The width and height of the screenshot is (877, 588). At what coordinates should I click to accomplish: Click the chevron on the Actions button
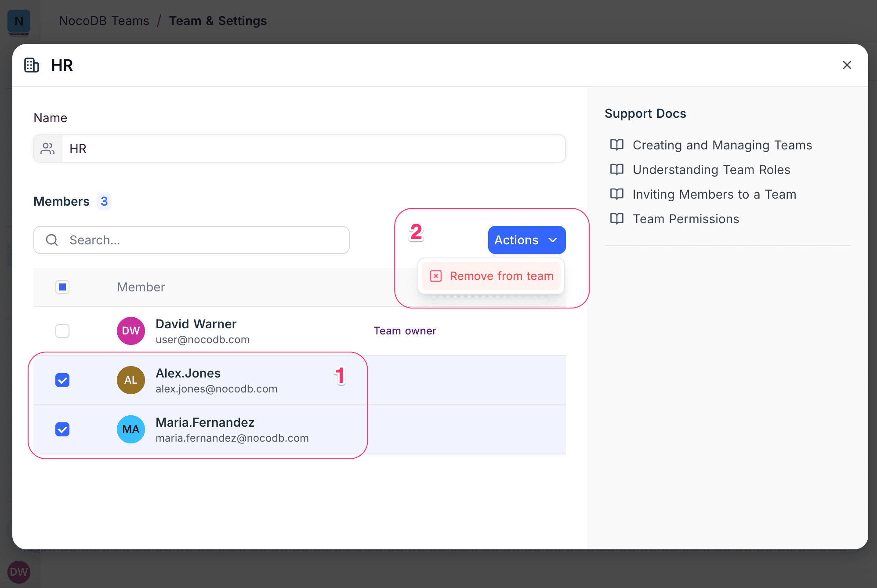pyautogui.click(x=553, y=240)
